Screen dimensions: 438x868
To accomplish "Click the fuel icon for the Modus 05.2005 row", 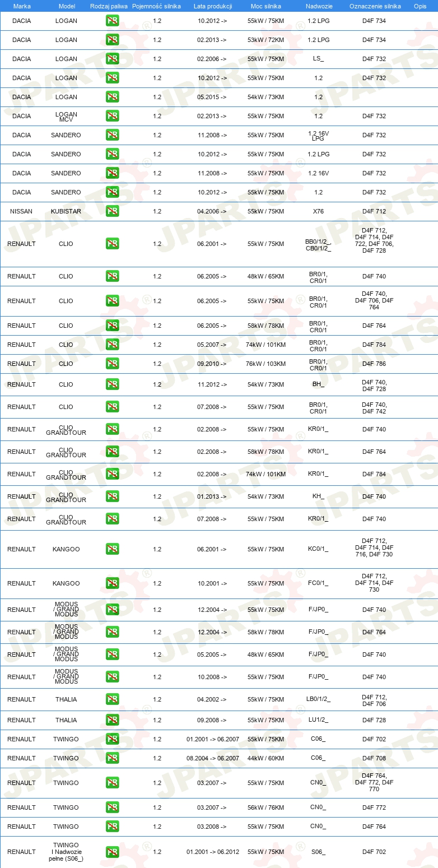I will (112, 655).
